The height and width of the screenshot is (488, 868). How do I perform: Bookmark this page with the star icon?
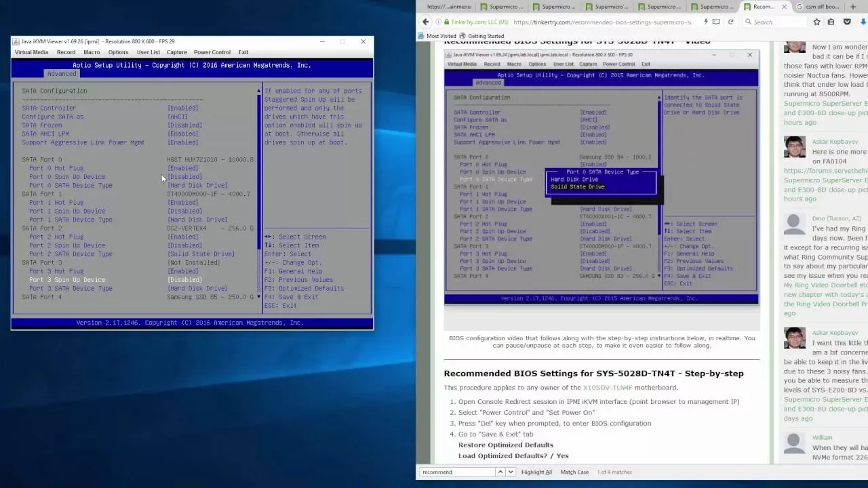816,22
